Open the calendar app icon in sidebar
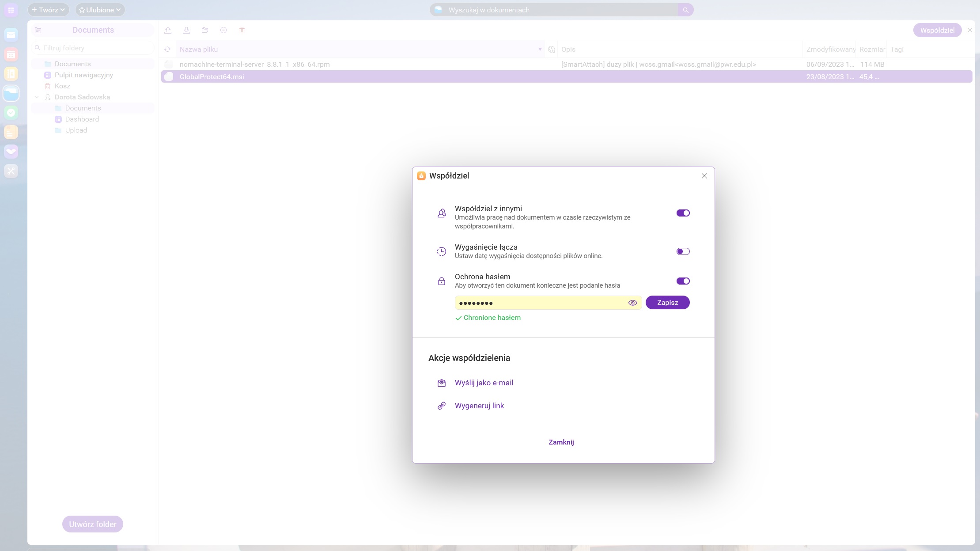This screenshot has height=551, width=980. 11,54
